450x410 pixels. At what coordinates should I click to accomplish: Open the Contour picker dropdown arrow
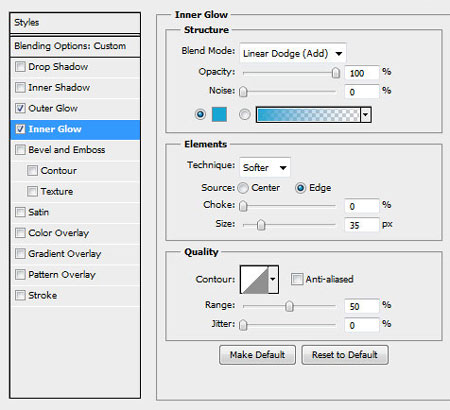(x=273, y=279)
